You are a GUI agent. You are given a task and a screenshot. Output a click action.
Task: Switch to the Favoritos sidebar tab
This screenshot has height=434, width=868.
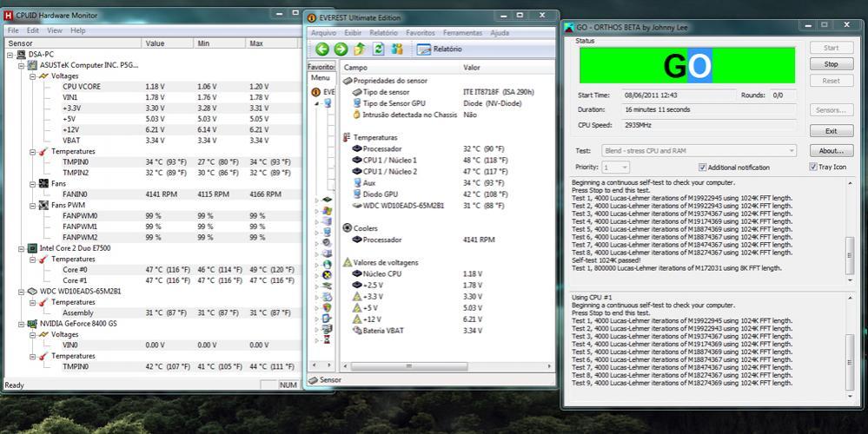[321, 67]
